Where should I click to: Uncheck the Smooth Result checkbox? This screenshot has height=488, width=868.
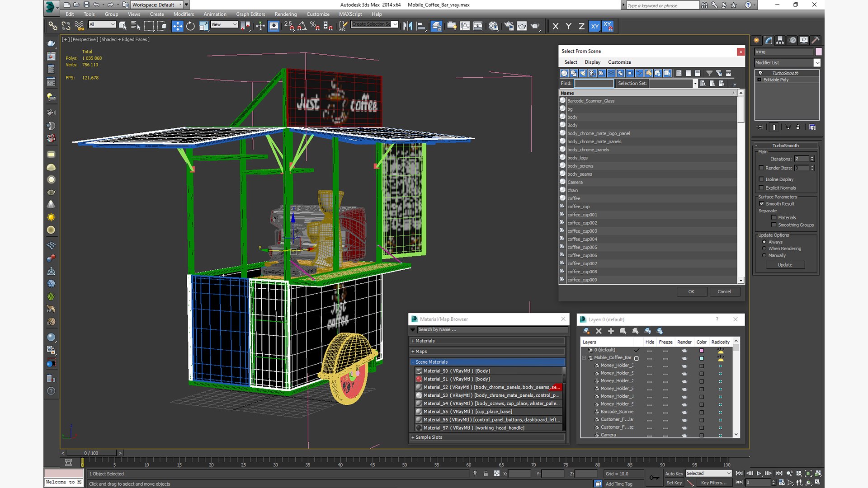pos(762,204)
